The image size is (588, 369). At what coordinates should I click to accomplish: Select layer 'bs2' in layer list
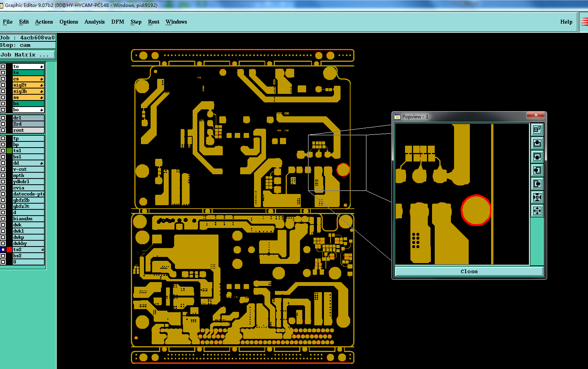pyautogui.click(x=29, y=256)
